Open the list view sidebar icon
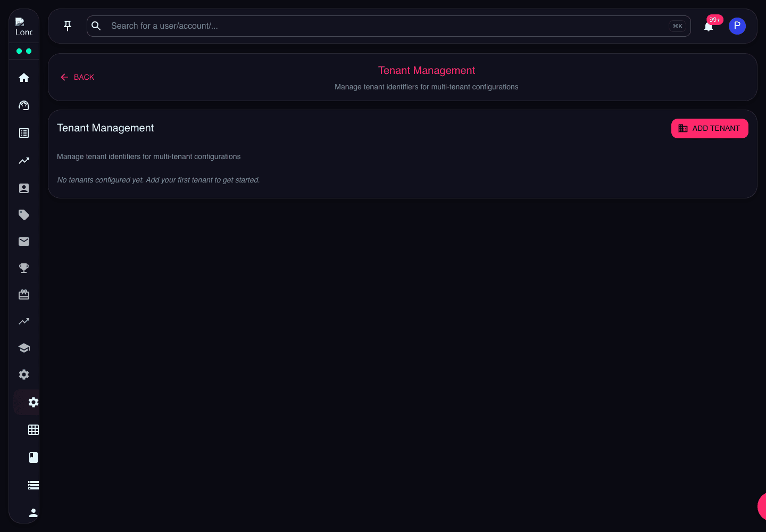 (x=24, y=133)
